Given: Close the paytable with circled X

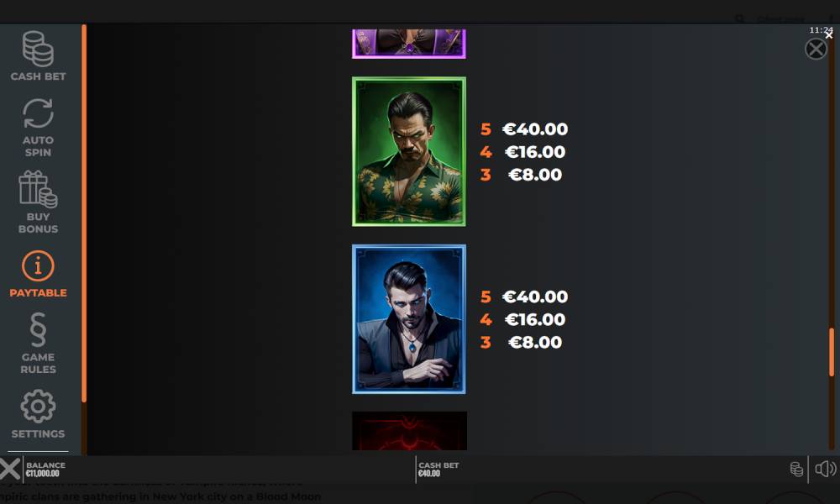Looking at the screenshot, I should click(x=816, y=50).
